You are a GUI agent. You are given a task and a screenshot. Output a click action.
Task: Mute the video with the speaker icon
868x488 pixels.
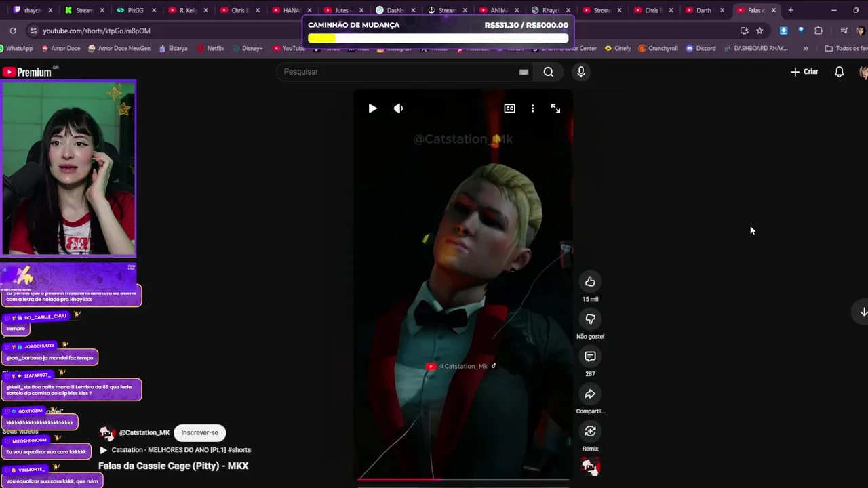[x=398, y=108]
